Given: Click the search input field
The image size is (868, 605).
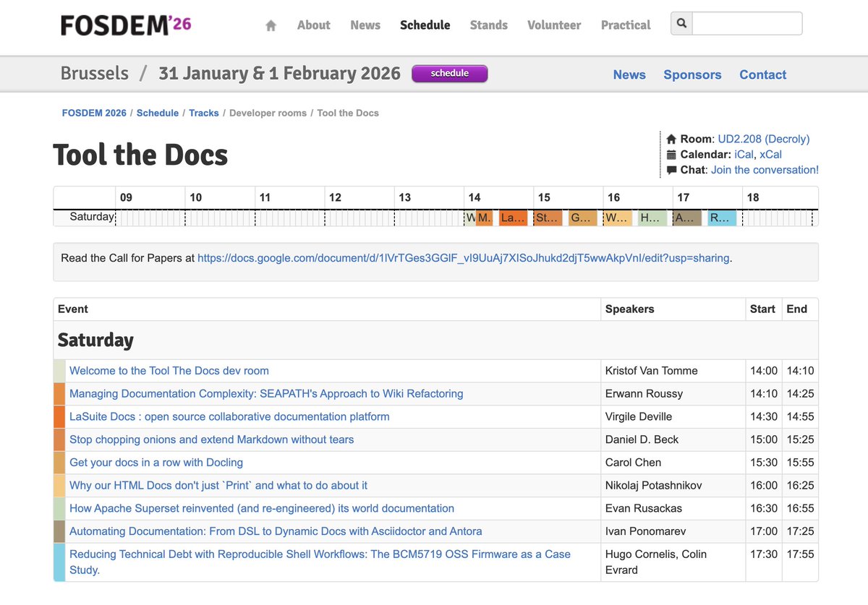Looking at the screenshot, I should click(747, 23).
